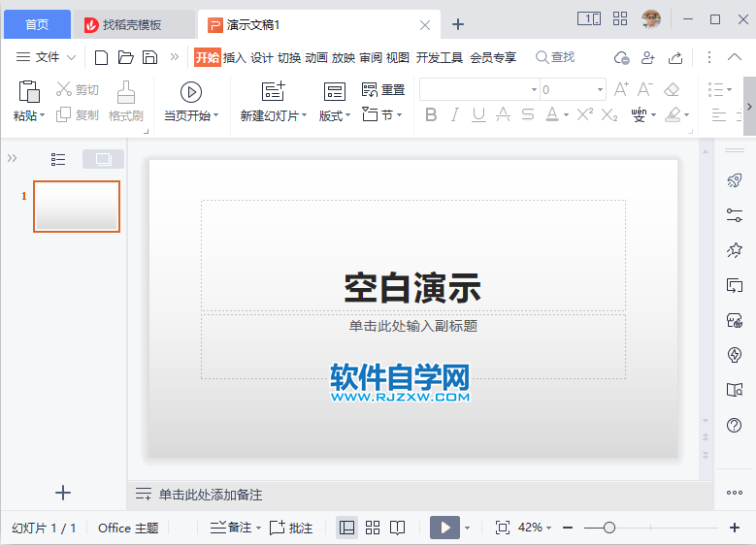
Task: Toggle Underline formatting
Action: [478, 114]
